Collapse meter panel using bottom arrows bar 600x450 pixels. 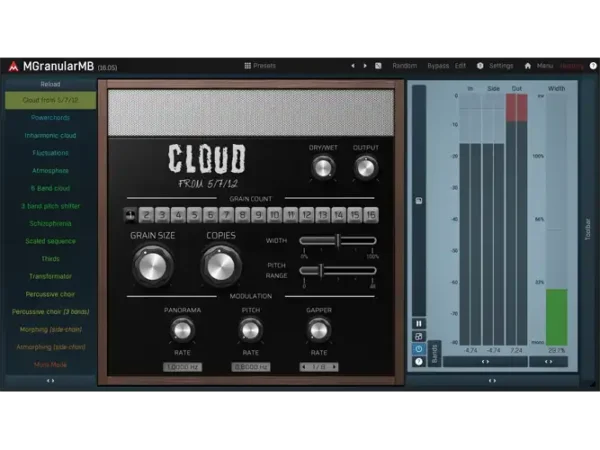click(492, 381)
